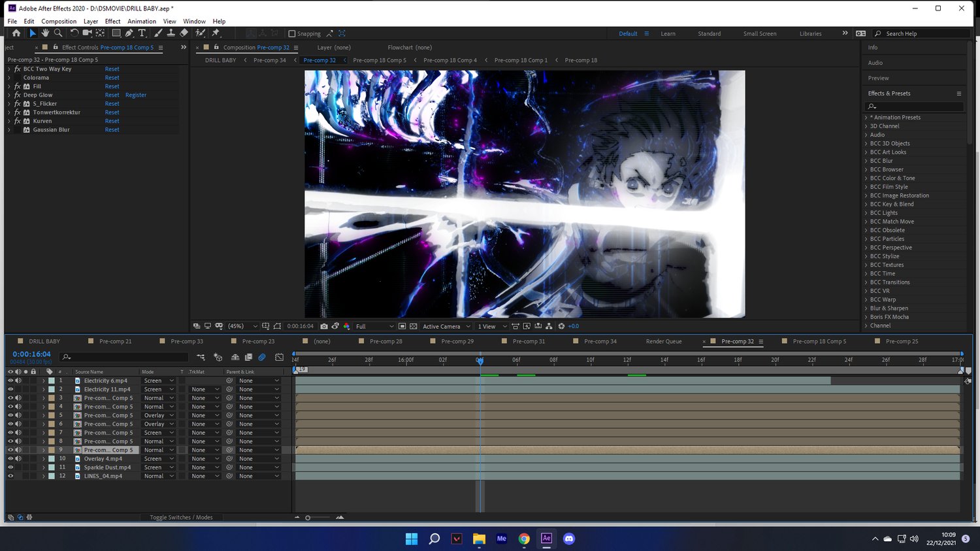Expand BCC Lights effects category
The width and height of the screenshot is (980, 551).
pyautogui.click(x=866, y=213)
